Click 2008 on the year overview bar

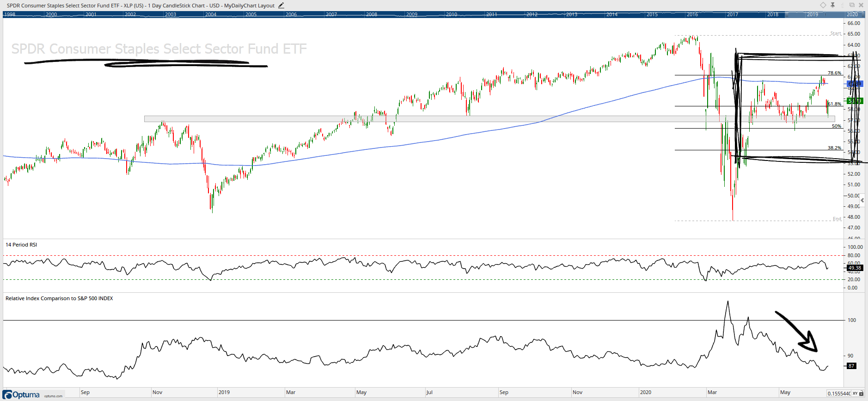372,14
